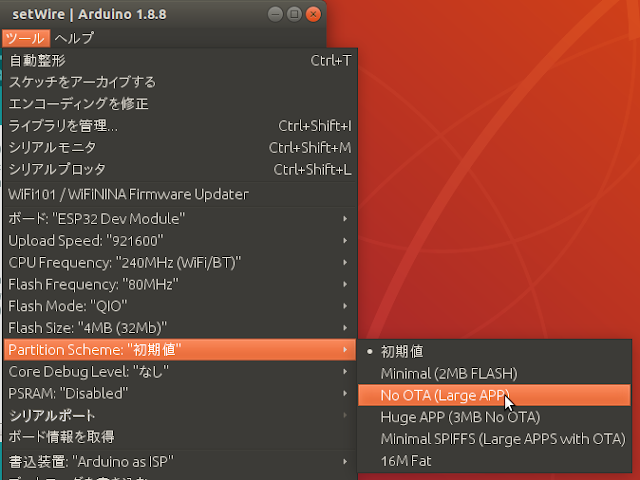Open the ヘルプ menu
This screenshot has width=640, height=480.
[x=74, y=38]
